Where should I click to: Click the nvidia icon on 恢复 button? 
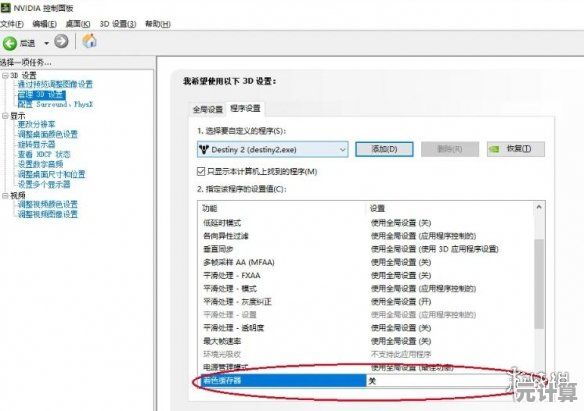click(494, 149)
